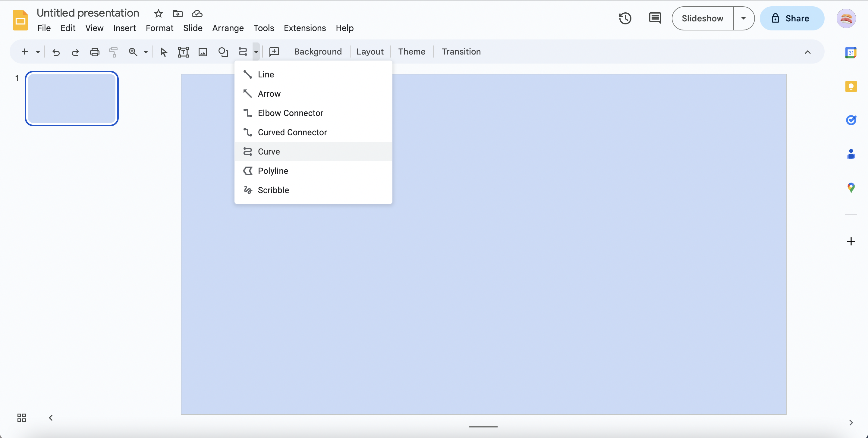Open Google Keep in the side panel
The image size is (868, 438).
pos(851,86)
